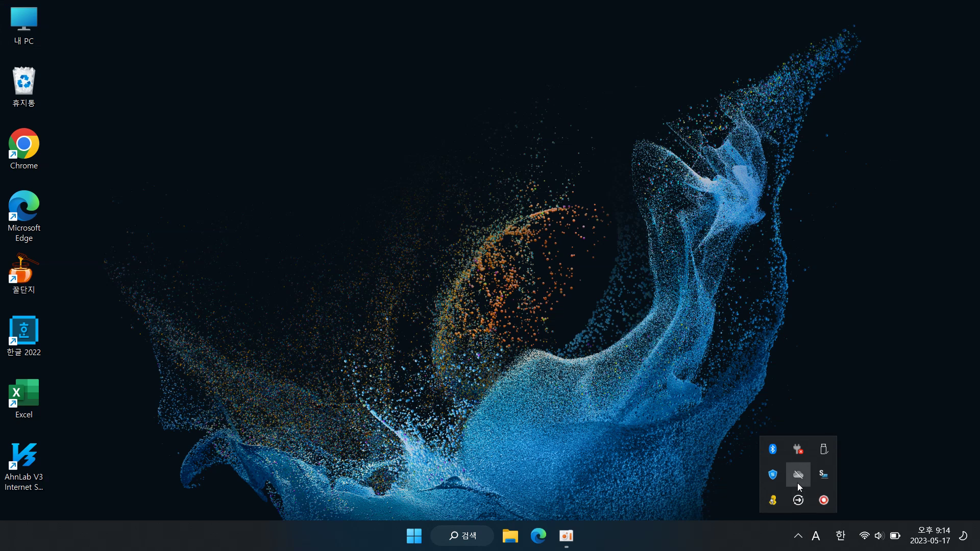Open the Wi-Fi quick settings

pos(864,536)
